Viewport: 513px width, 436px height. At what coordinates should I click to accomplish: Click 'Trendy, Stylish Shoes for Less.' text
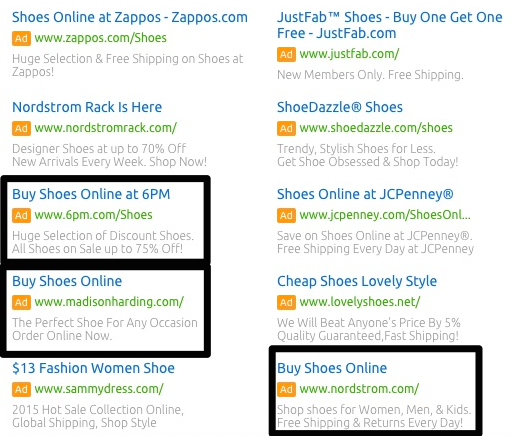coord(356,149)
